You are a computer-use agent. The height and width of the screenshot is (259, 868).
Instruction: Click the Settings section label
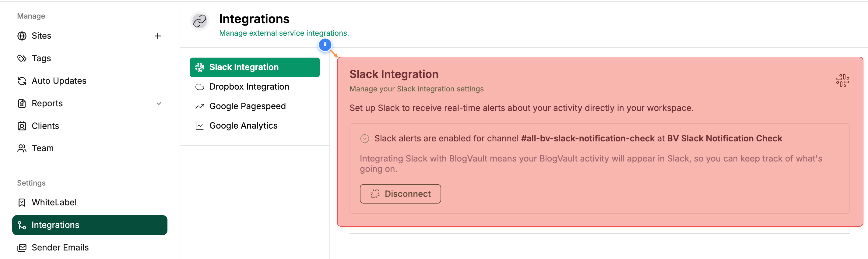click(31, 183)
